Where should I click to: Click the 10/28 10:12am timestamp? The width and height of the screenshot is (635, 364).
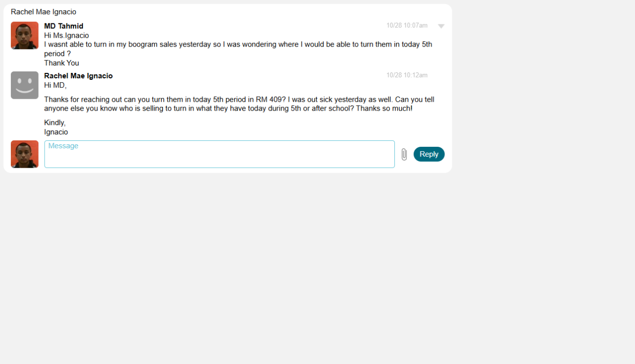(x=407, y=75)
